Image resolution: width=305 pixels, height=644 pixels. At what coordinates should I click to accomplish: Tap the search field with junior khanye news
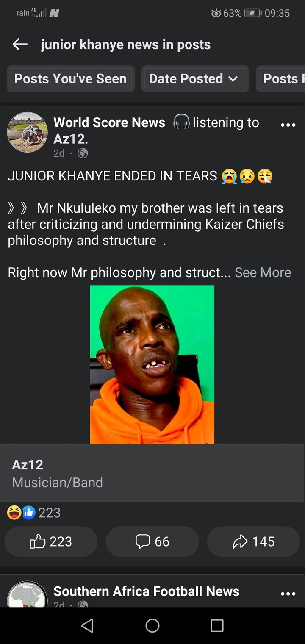[x=126, y=44]
